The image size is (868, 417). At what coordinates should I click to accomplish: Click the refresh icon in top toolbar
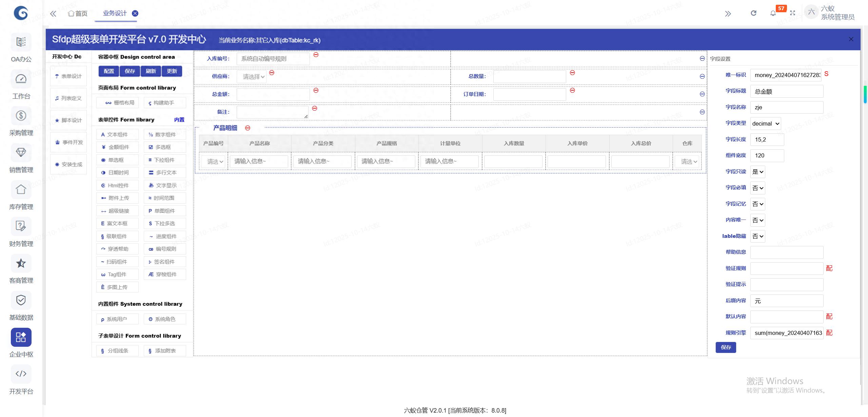coord(753,13)
